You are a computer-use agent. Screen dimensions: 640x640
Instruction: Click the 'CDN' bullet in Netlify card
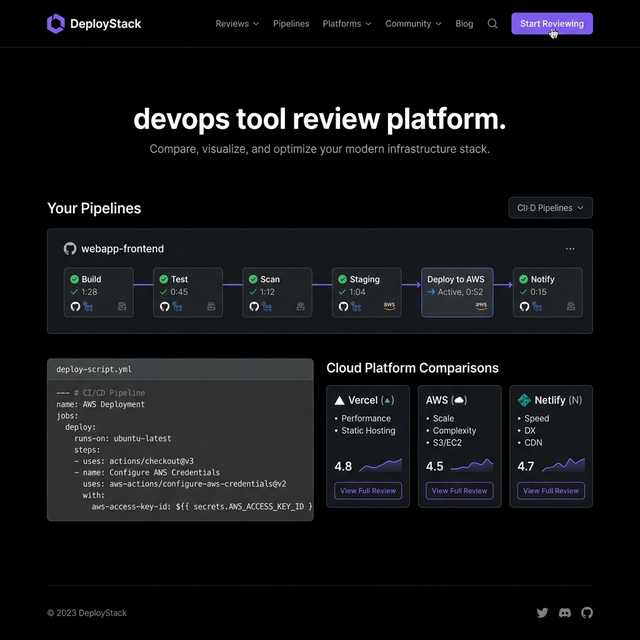[x=533, y=443]
